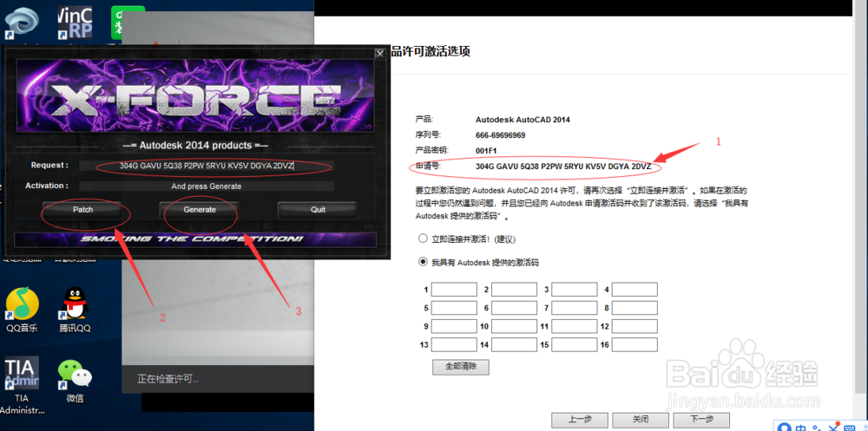Viewport: 868px width, 431px height.
Task: Click the serial number 666-69696969
Action: pyautogui.click(x=501, y=135)
